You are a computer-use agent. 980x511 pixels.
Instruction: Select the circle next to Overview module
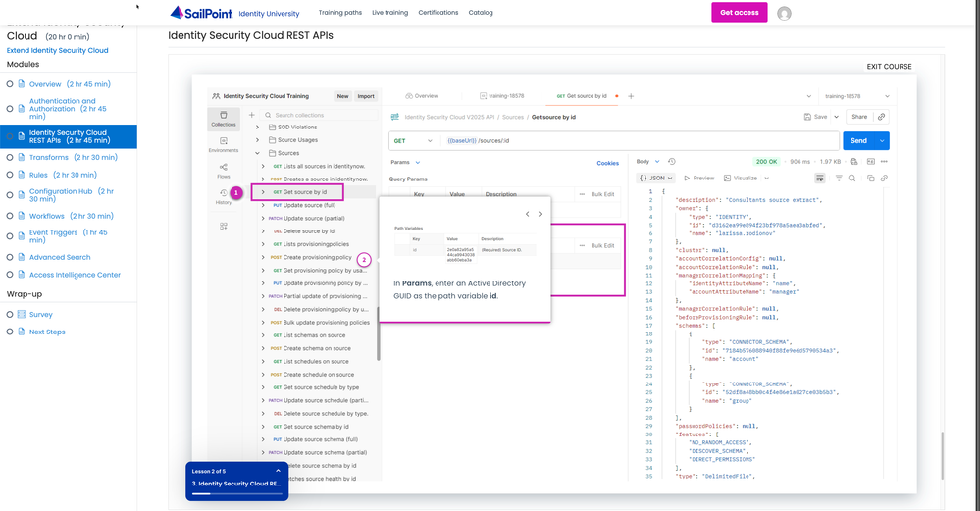[x=10, y=83]
